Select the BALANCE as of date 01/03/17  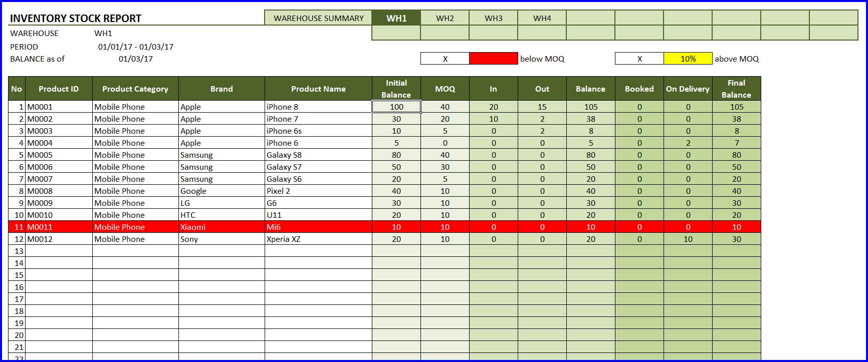coord(136,59)
